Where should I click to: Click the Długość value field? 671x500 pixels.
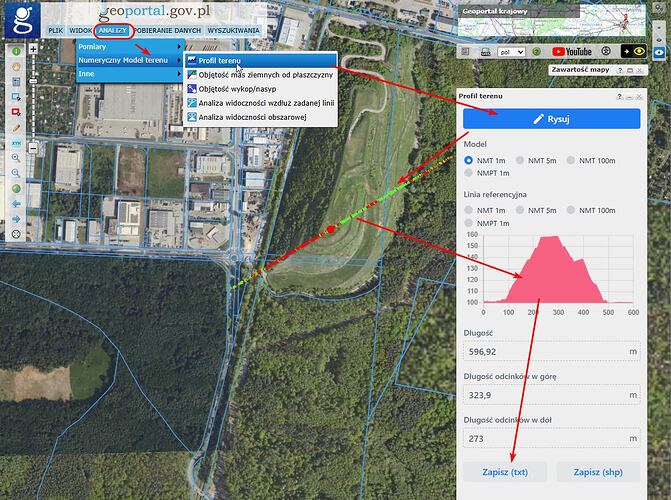point(552,351)
